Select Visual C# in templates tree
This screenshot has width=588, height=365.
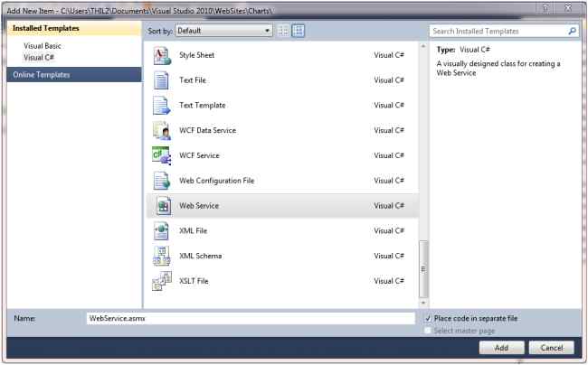point(39,58)
